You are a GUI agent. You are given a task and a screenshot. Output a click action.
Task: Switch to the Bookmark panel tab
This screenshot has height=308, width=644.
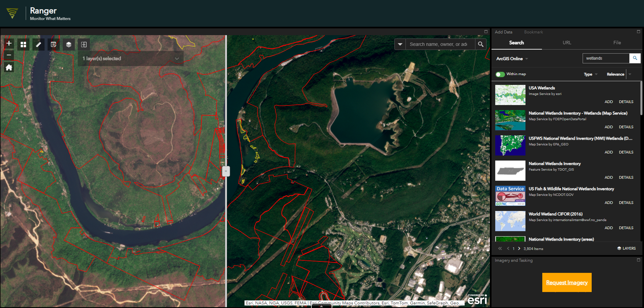pos(533,32)
